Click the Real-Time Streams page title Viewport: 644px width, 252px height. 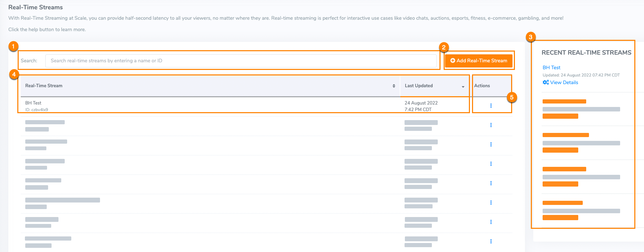36,7
